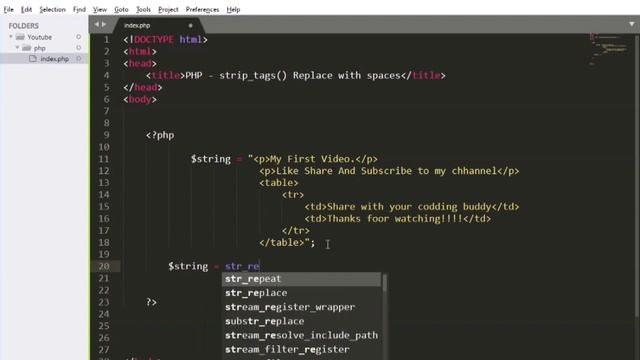Collapse the Youtube folder arrow
The width and height of the screenshot is (640, 360).
click(x=11, y=37)
